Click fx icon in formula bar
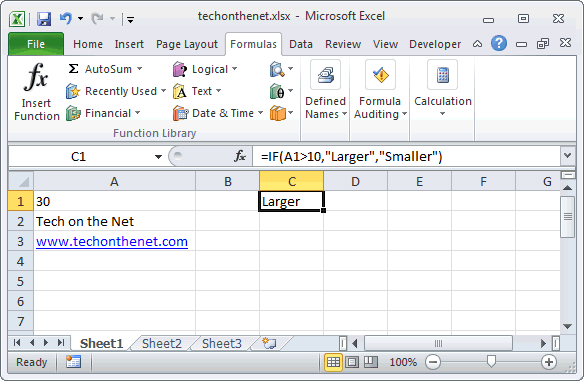This screenshot has height=381, width=584. coord(240,156)
